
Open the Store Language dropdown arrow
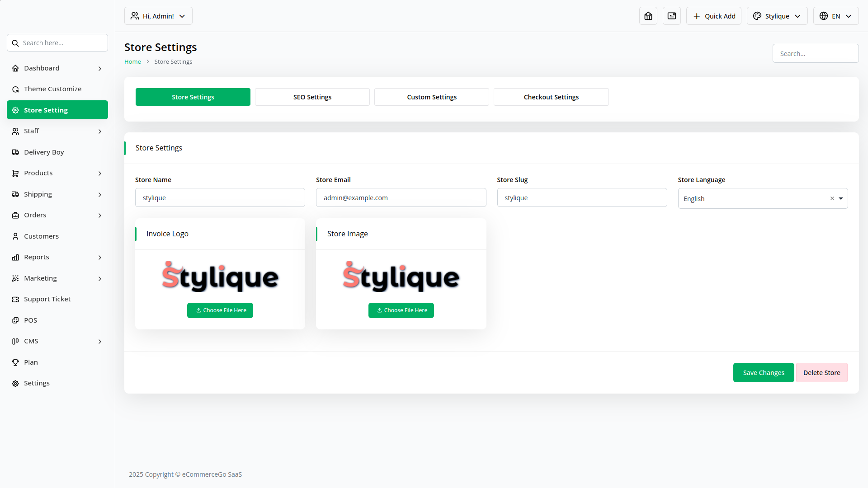coord(841,198)
